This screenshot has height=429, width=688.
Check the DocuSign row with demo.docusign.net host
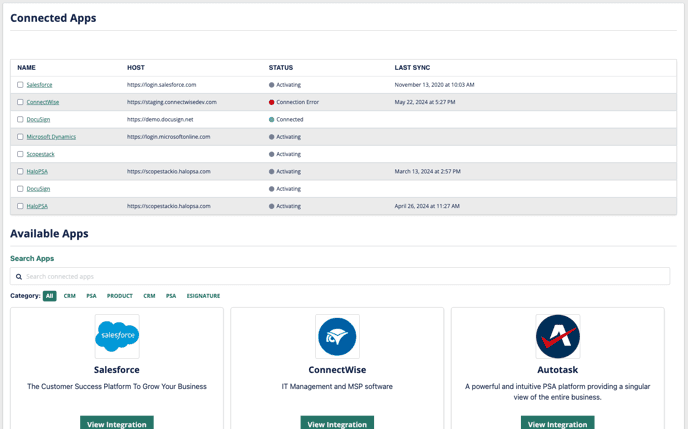20,119
